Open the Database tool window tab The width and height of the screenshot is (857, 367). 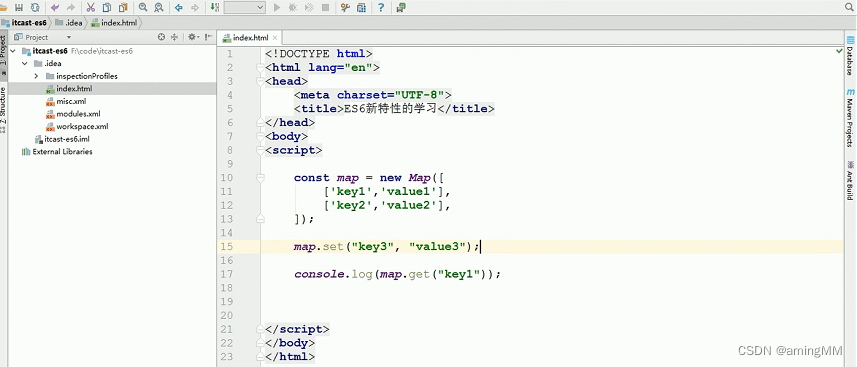tap(850, 56)
